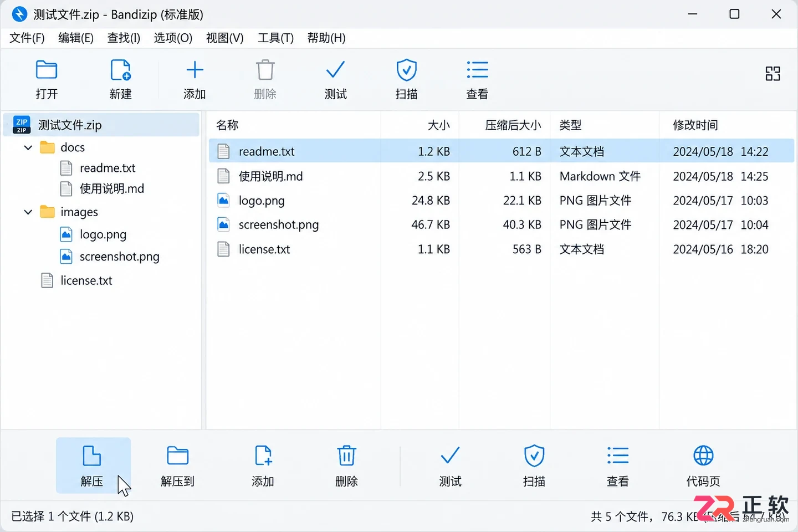Click the bottom bar 查看 list icon
This screenshot has height=532, width=798.
(617, 456)
